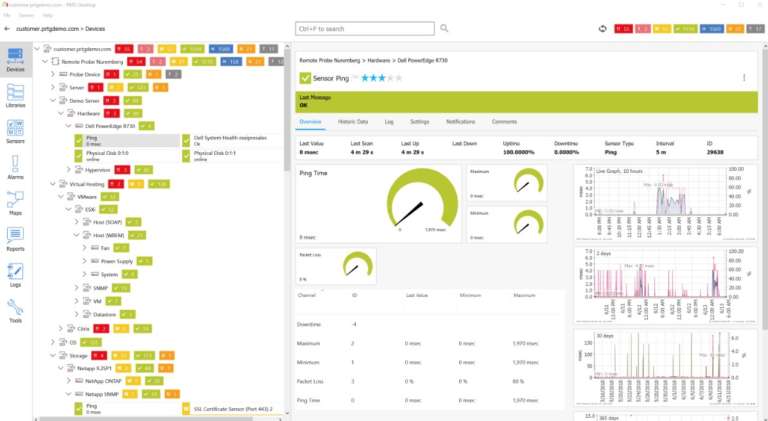Collapse the Virtual Hosting tree node
Viewport: 768px width, 421px height.
point(53,184)
